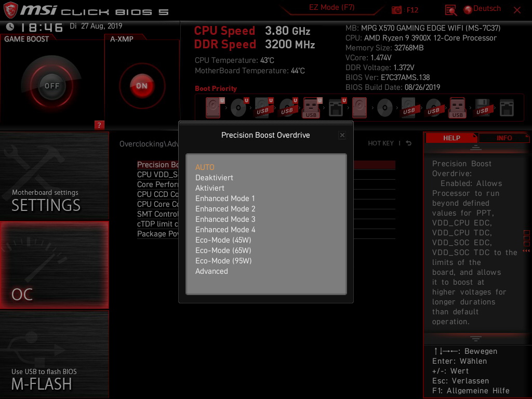The width and height of the screenshot is (532, 399).
Task: Click the Overclocking\Adv breadcrumb path
Action: click(149, 144)
